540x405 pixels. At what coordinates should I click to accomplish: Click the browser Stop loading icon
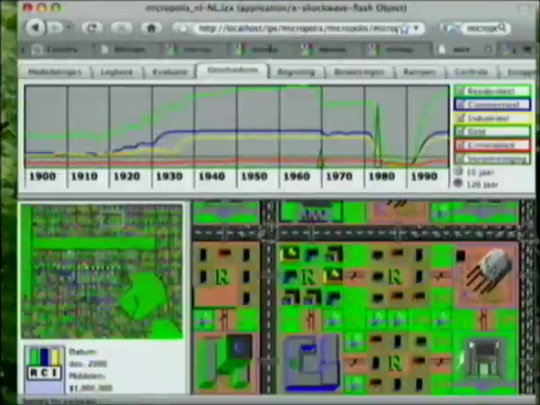[122, 28]
